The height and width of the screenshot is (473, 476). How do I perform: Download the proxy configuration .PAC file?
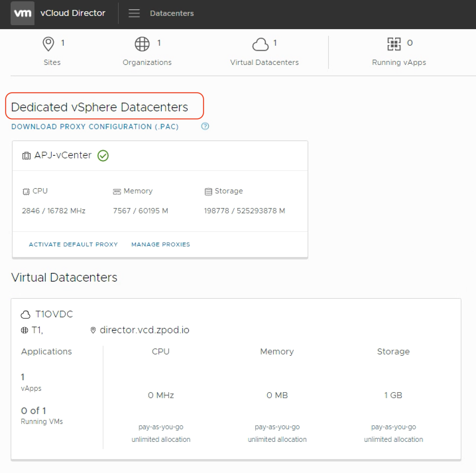click(95, 127)
